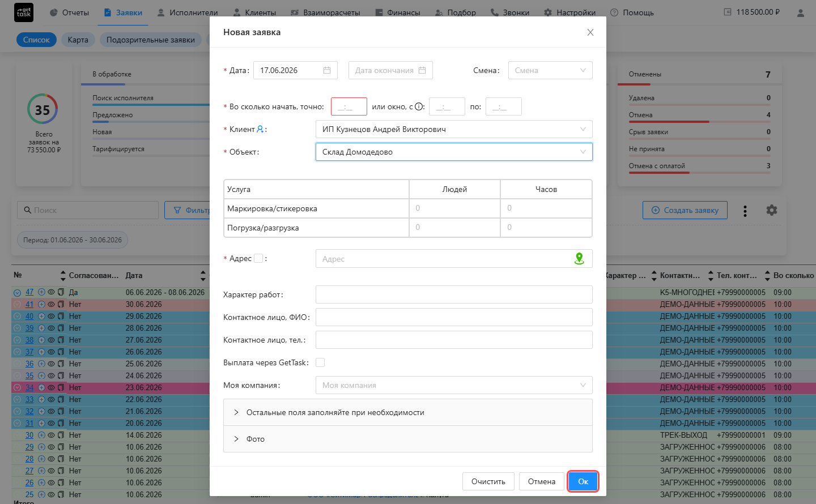816x504 pixels.
Task: Open the Клиент dropdown showing ИП Кузнецов
Action: coord(454,129)
